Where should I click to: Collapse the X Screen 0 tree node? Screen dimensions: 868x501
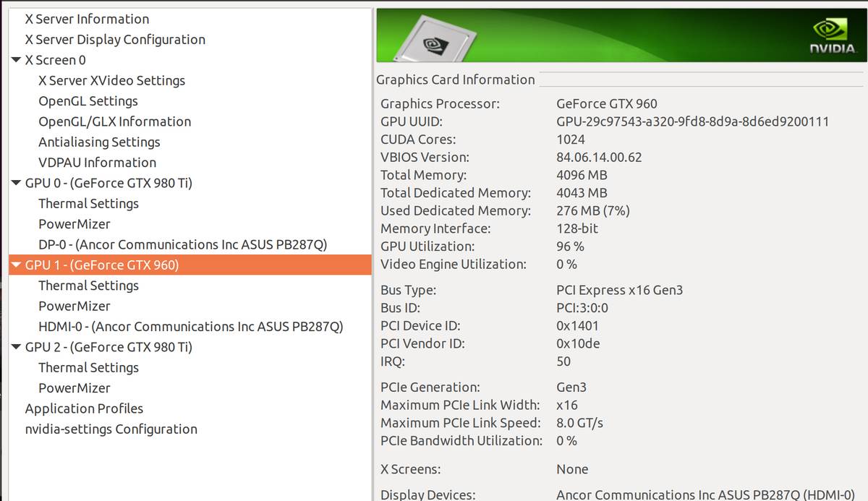[16, 60]
